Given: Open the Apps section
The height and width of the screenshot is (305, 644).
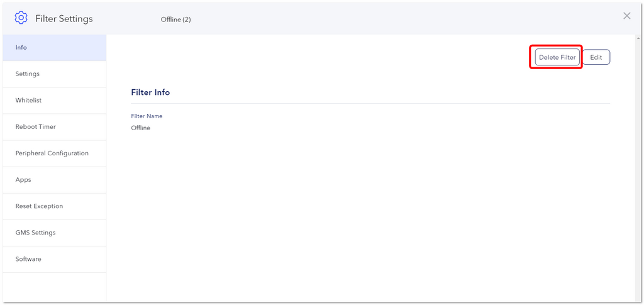Looking at the screenshot, I should pyautogui.click(x=54, y=180).
